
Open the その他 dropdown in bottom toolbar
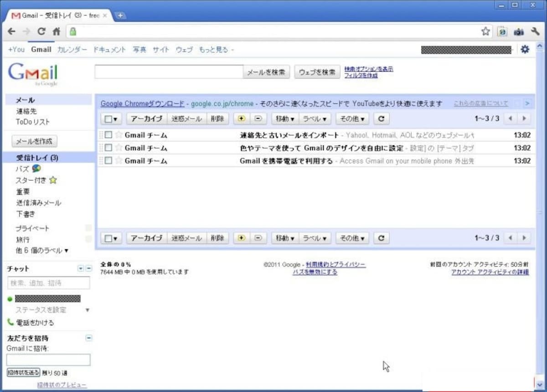(352, 238)
